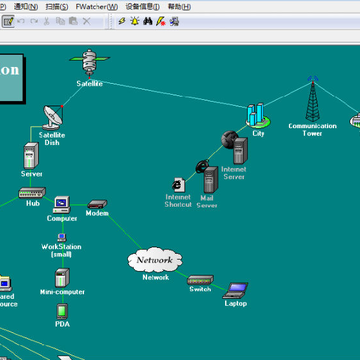360x360 pixels.
Task: Click the yellow lightning bolt icon
Action: [122, 21]
